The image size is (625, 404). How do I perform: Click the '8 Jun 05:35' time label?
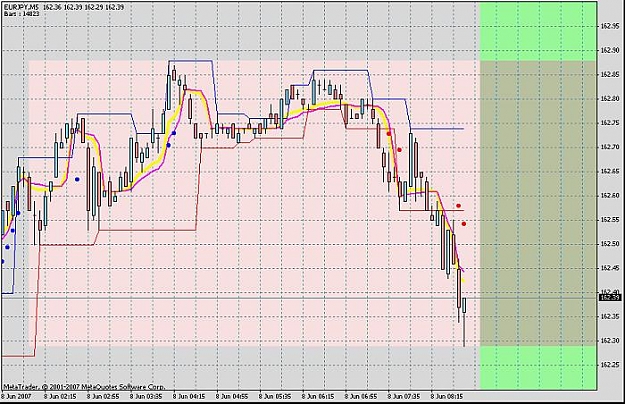point(275,396)
